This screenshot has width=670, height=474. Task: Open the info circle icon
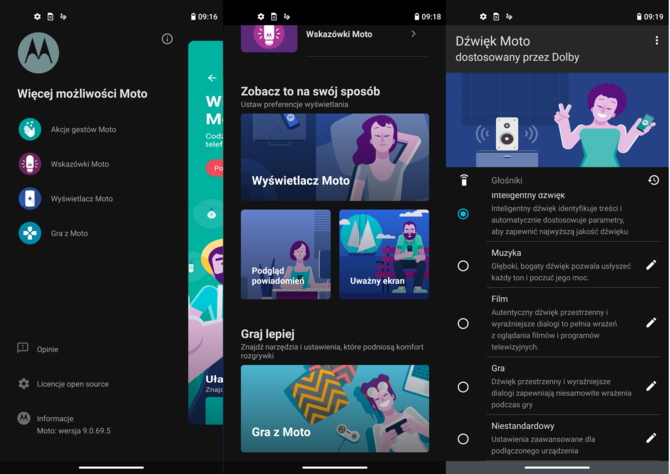click(167, 39)
